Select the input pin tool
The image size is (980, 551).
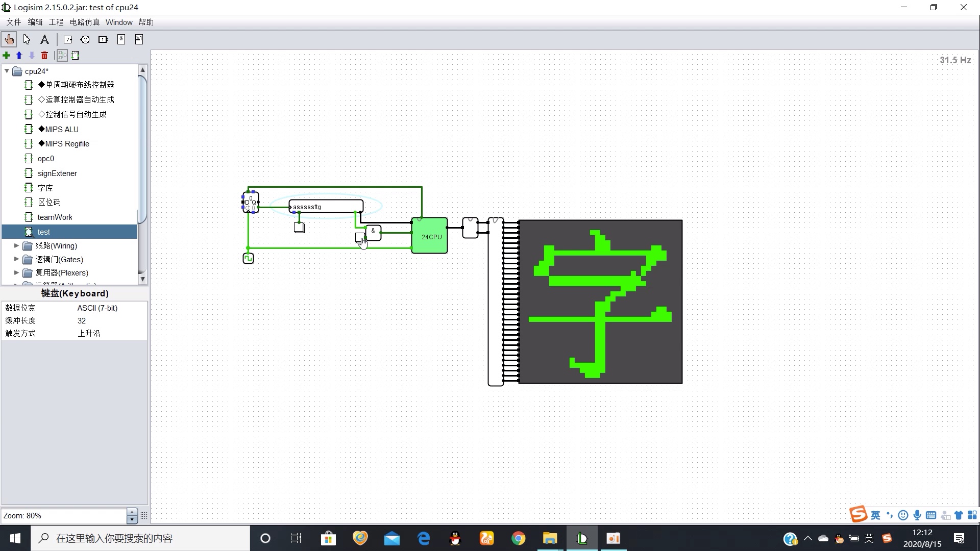coord(67,39)
